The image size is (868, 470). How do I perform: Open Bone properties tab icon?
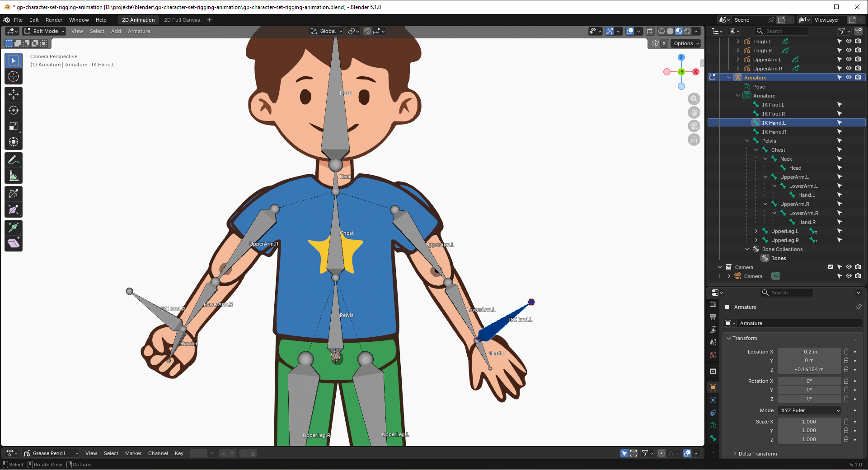pos(713,438)
